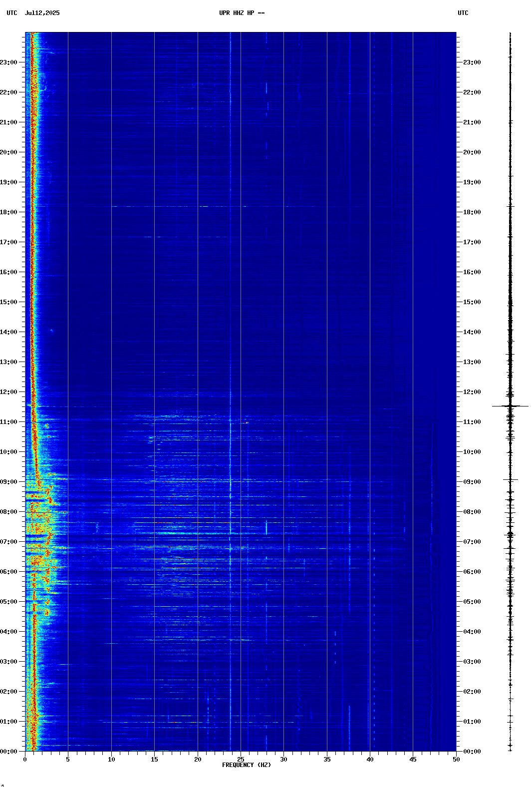Viewport: 532px width, 791px height.
Task: Click '16:00' on the right time axis
Action: tap(472, 272)
